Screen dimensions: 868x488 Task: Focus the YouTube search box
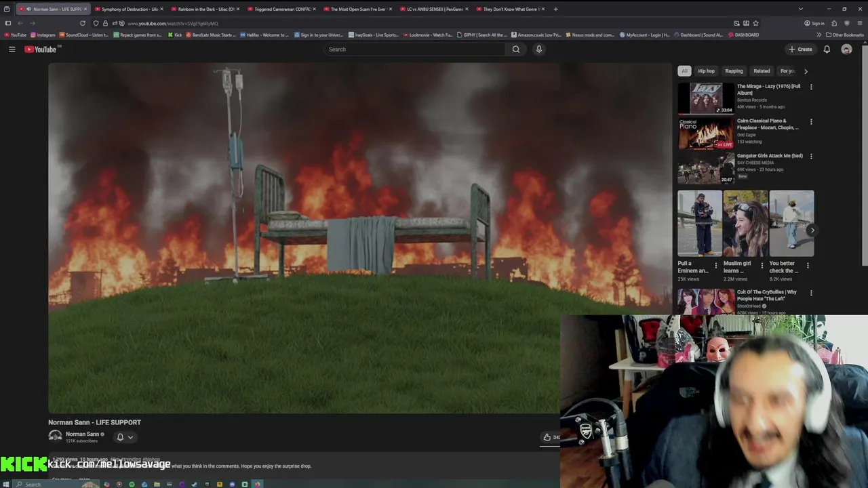[x=414, y=49]
